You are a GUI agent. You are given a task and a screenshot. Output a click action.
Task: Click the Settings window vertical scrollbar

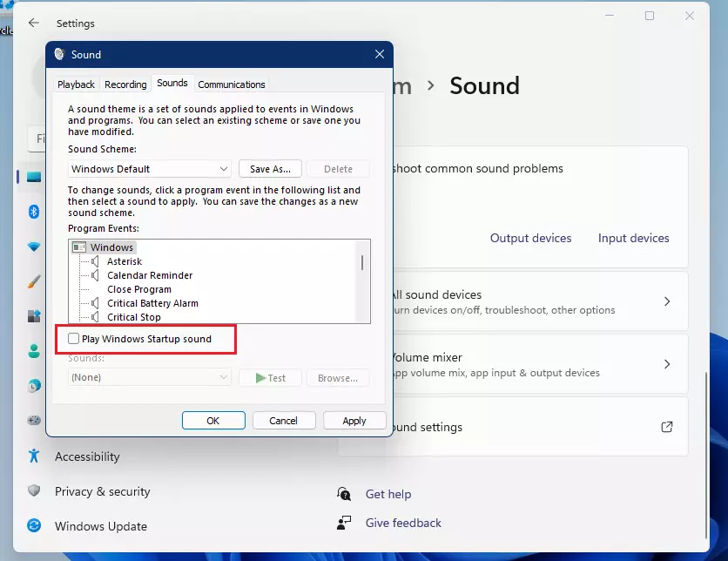[705, 455]
